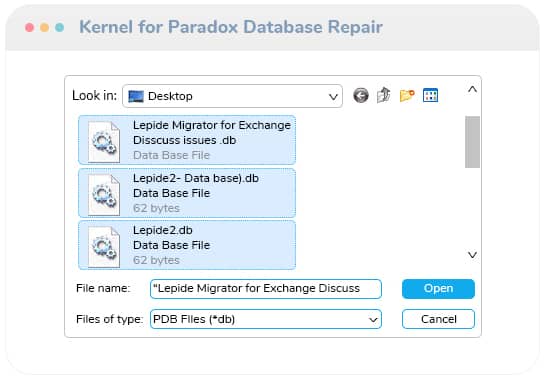This screenshot has height=380, width=545.
Task: Select the Lepide2.db file icon
Action: coord(104,247)
